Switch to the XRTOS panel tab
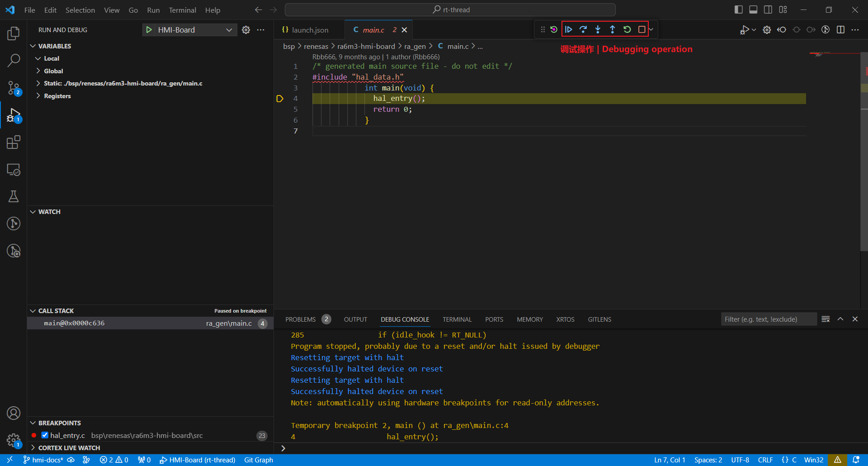Screen dimensions: 868x466 565,319
